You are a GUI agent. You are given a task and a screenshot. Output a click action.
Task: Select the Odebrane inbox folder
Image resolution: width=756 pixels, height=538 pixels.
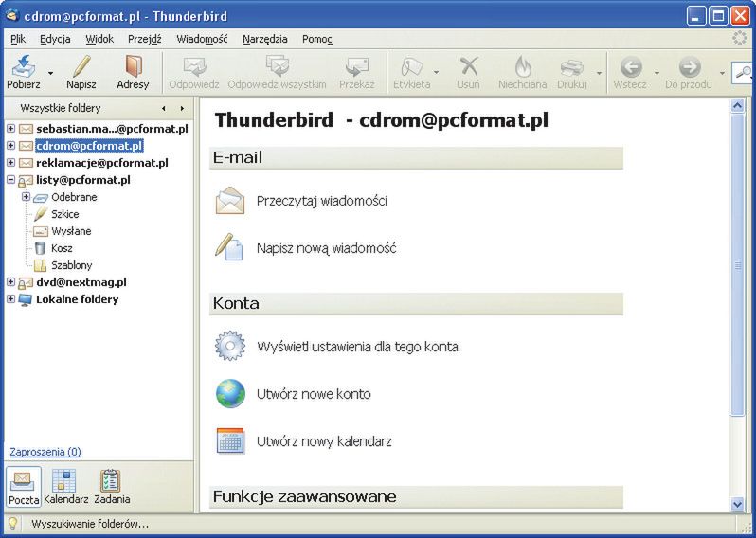(x=74, y=197)
